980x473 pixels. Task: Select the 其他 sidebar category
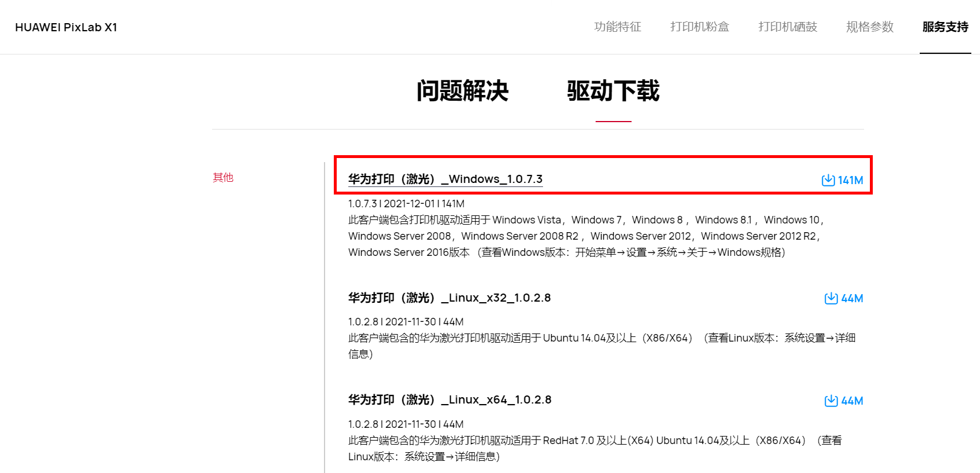pos(223,177)
